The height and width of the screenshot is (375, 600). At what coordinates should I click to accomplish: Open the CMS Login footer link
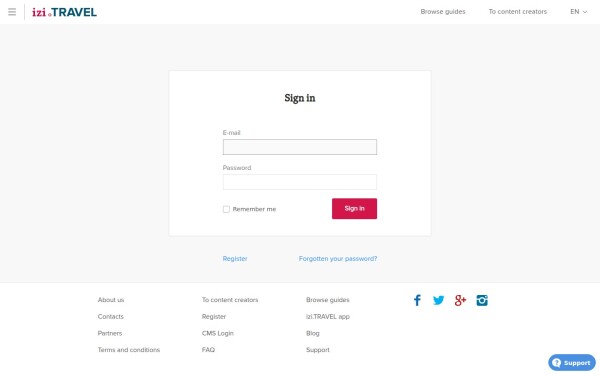[217, 333]
